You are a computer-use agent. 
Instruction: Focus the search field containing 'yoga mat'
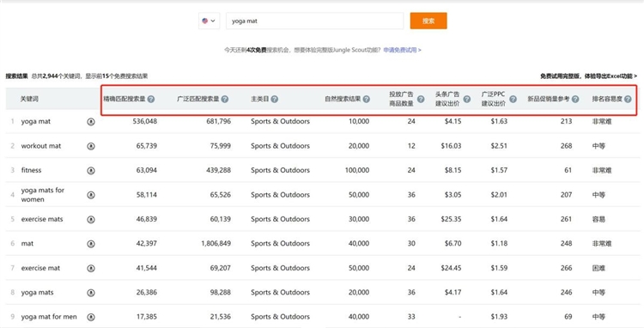(314, 21)
